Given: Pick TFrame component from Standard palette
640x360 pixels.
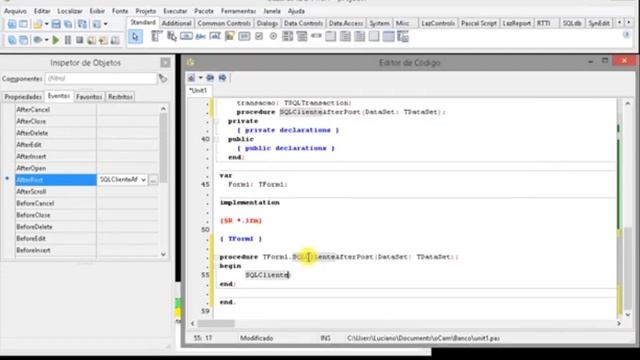Looking at the screenshot, I should click(388, 37).
